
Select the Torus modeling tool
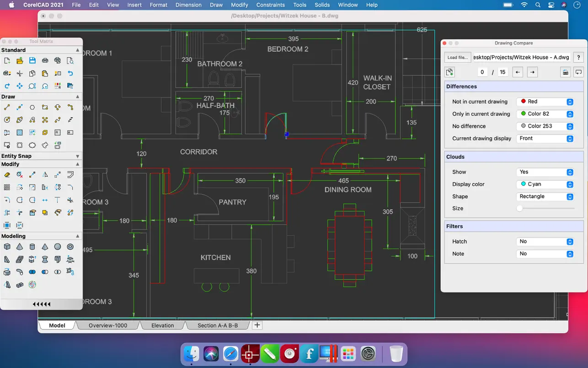70,247
